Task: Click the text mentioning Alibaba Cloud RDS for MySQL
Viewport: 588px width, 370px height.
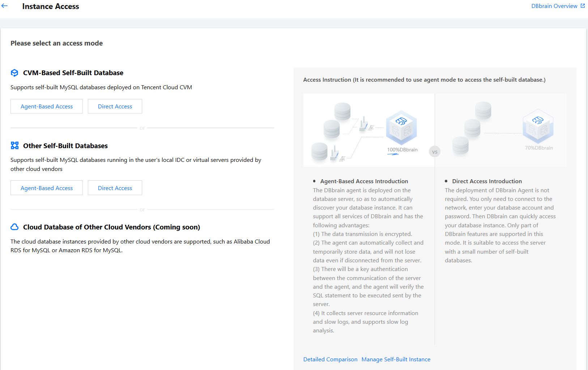Action: tap(140, 246)
